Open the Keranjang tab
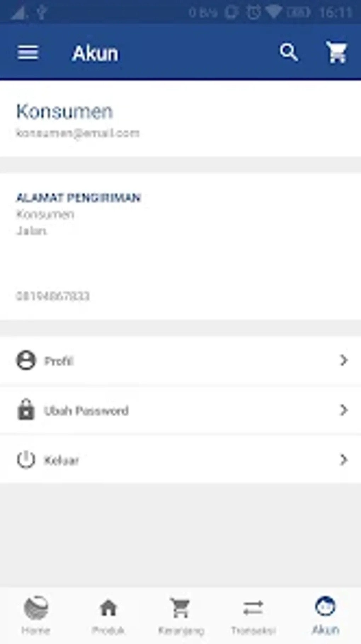This screenshot has height=644, width=361. coord(181,615)
